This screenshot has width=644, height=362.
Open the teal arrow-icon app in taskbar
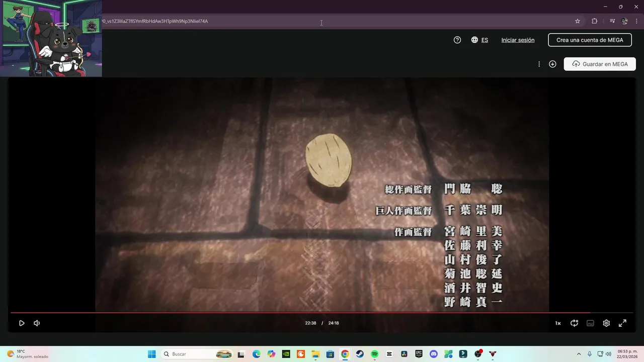(463, 354)
